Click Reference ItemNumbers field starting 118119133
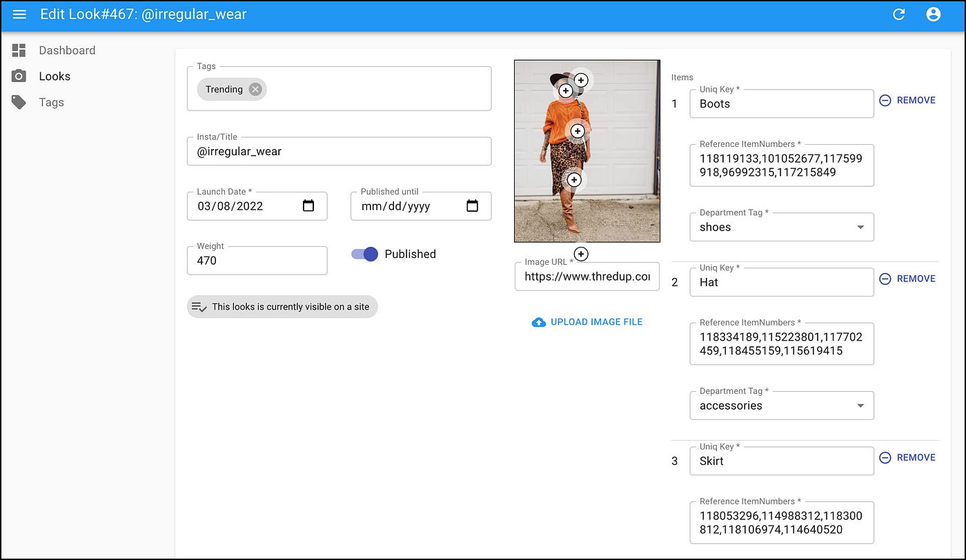Viewport: 966px width, 560px height. pyautogui.click(x=782, y=165)
